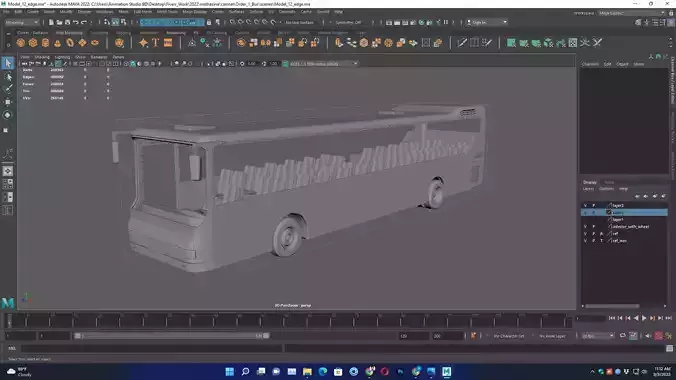The image size is (676, 380).
Task: Toggle display type T of ref_max layer
Action: point(601,241)
